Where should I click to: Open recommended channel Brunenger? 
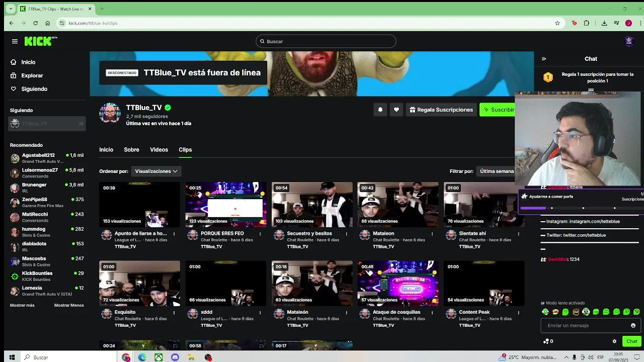47,188
